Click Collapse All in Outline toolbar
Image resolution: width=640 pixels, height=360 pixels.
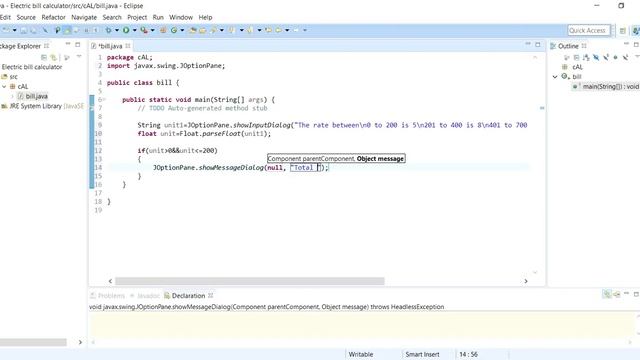(x=576, y=58)
